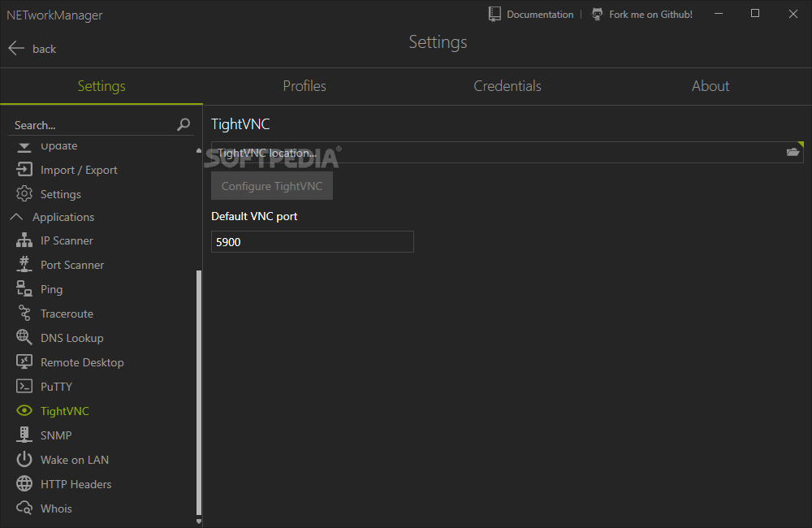Viewport: 812px width, 528px height.
Task: Click the Default VNC port field
Action: (313, 242)
